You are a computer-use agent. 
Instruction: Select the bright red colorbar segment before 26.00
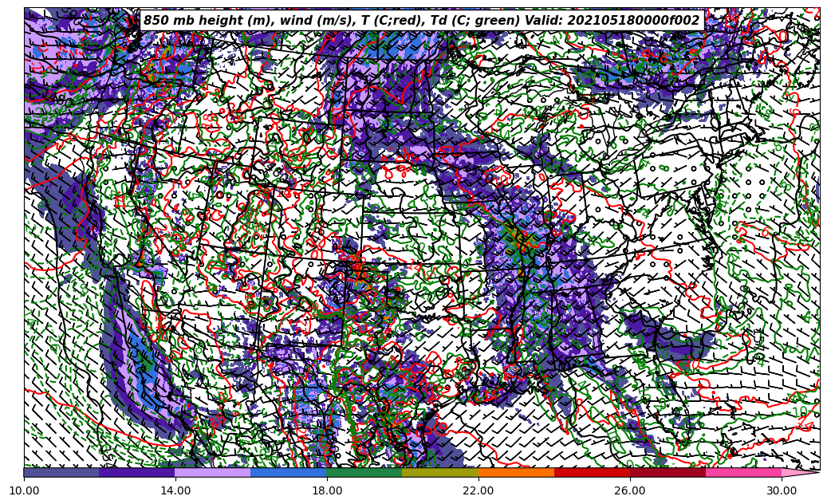592,472
